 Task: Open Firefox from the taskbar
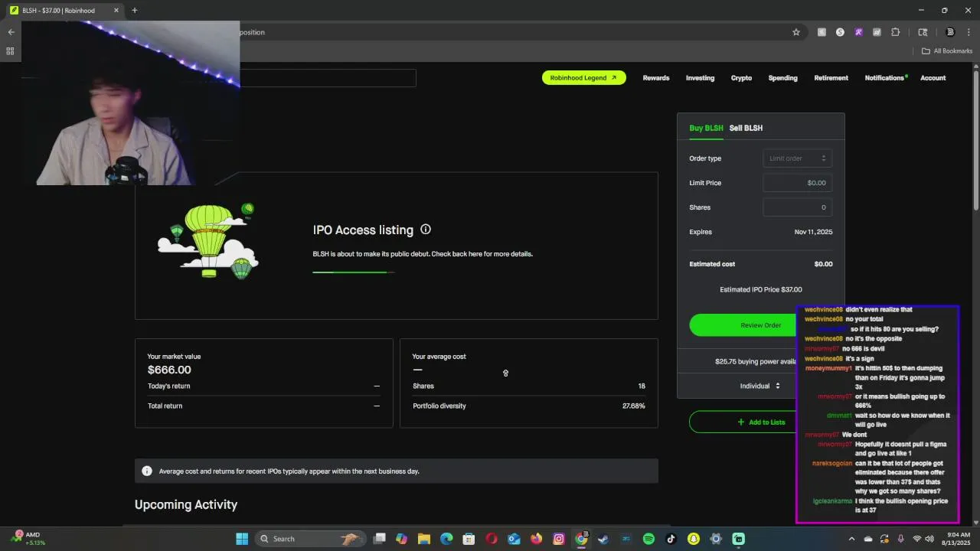point(536,539)
